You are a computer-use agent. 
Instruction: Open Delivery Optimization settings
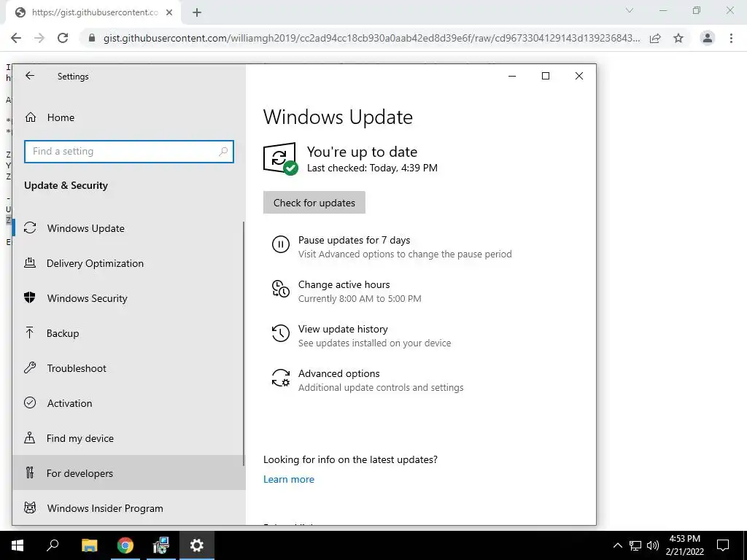[128, 263]
